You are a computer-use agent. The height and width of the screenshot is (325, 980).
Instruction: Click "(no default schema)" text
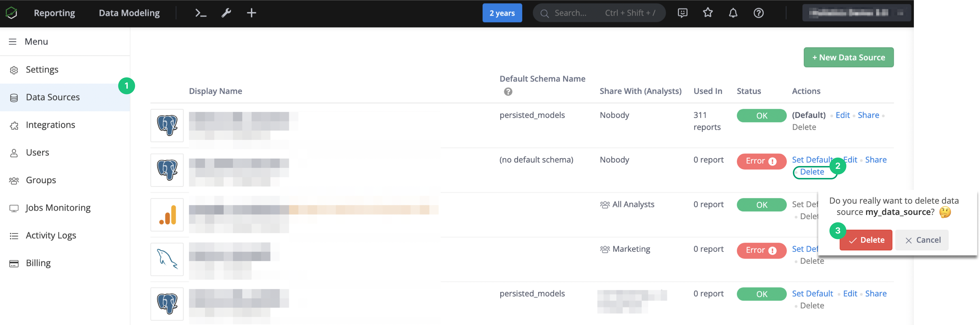click(536, 160)
